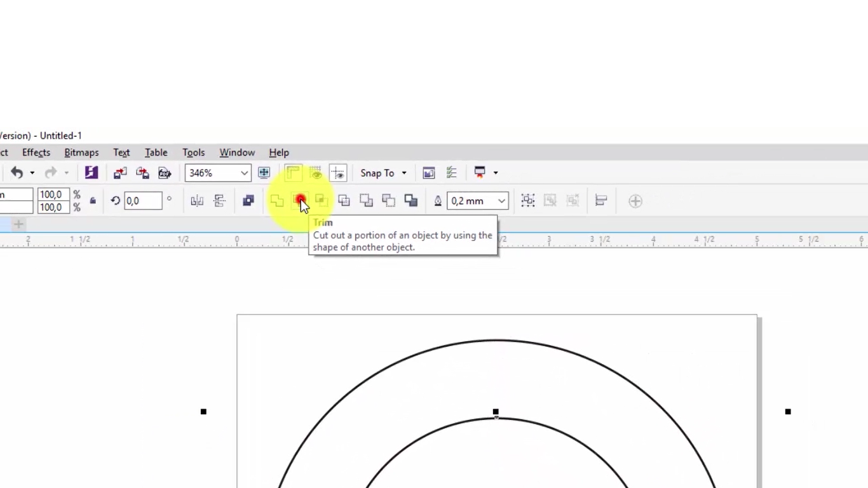Click the Simplify shaping icon

pyautogui.click(x=344, y=201)
